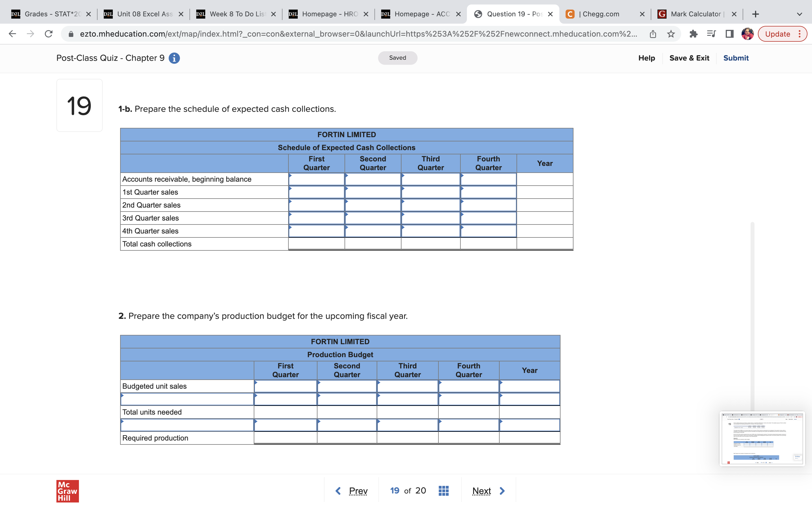This screenshot has width=812, height=507.
Task: Expand the tab search chevron
Action: pyautogui.click(x=800, y=14)
